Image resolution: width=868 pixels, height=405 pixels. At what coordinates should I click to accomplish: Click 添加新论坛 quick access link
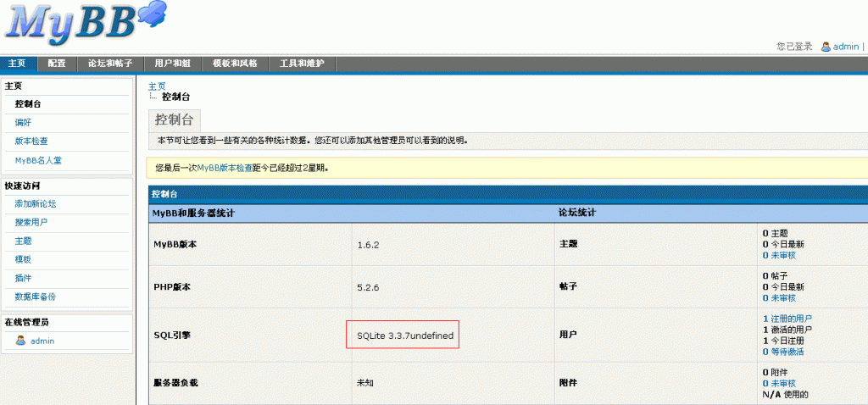36,203
